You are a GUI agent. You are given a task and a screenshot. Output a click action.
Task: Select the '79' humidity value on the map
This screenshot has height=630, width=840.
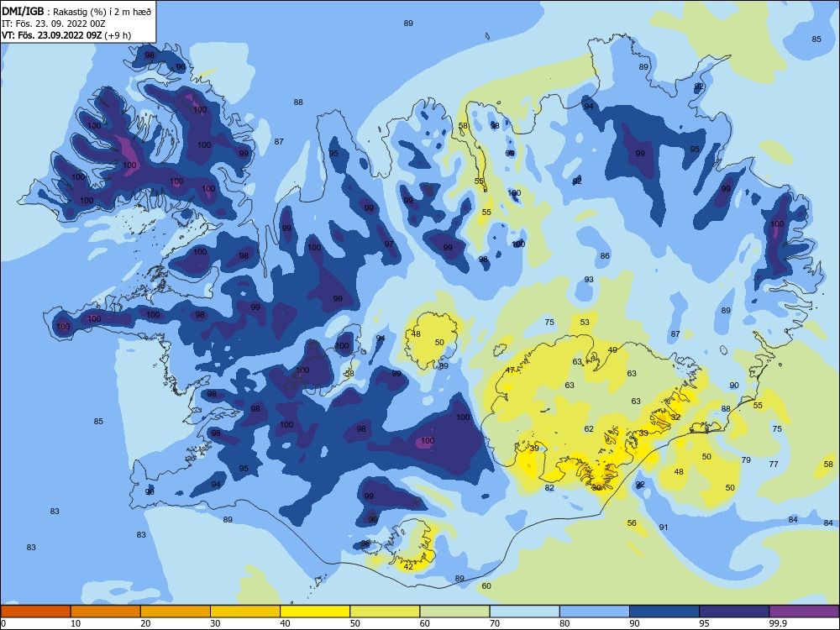coord(746,460)
